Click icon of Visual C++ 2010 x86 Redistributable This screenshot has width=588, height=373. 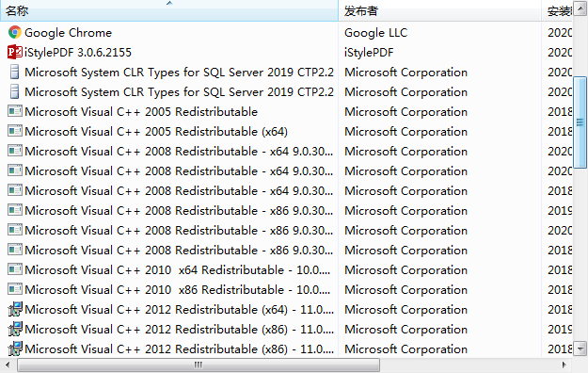click(15, 289)
